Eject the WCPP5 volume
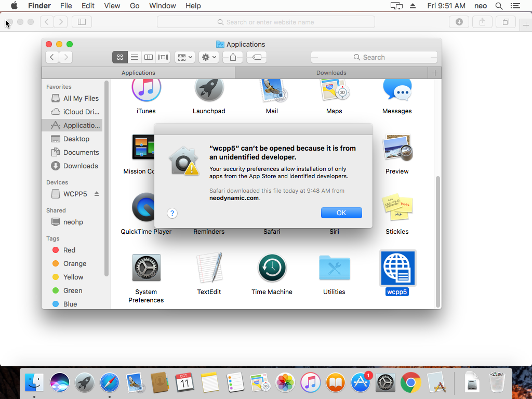532x399 pixels. 97,194
